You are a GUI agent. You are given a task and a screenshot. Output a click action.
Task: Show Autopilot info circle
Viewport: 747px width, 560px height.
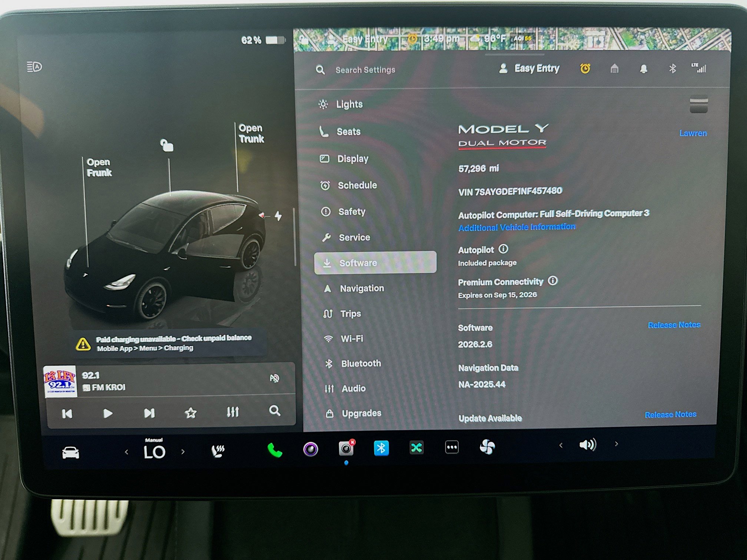(x=503, y=249)
